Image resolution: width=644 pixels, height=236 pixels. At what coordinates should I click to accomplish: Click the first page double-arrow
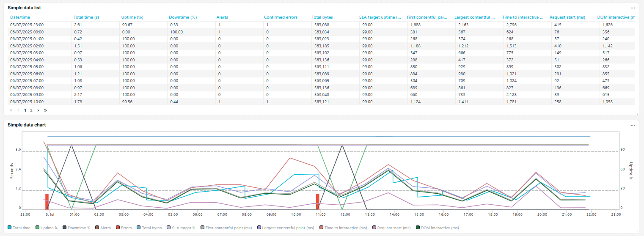pyautogui.click(x=11, y=110)
